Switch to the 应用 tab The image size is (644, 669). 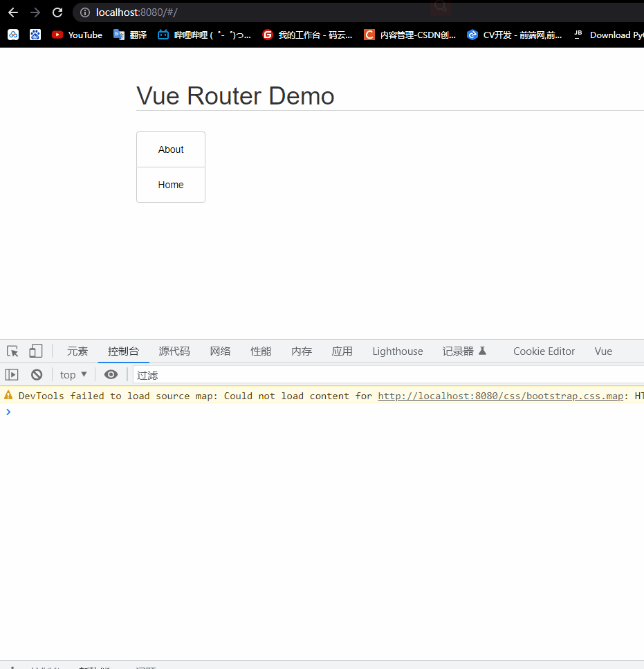(342, 351)
